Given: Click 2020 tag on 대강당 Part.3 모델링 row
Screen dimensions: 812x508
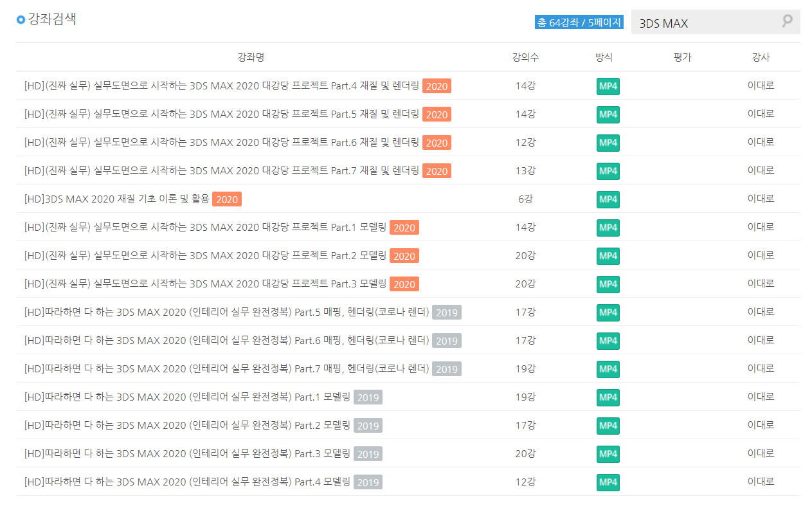Looking at the screenshot, I should click(404, 284).
